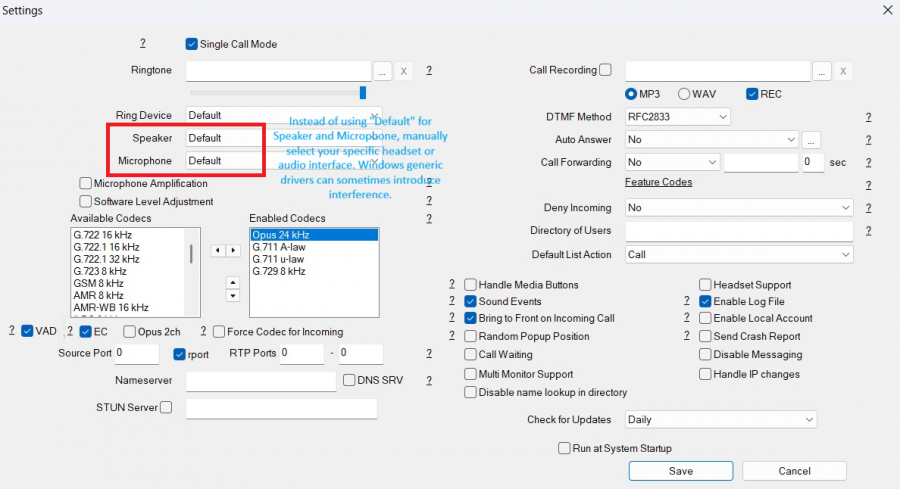Close the Settings window
The image size is (900, 489).
coord(887,10)
